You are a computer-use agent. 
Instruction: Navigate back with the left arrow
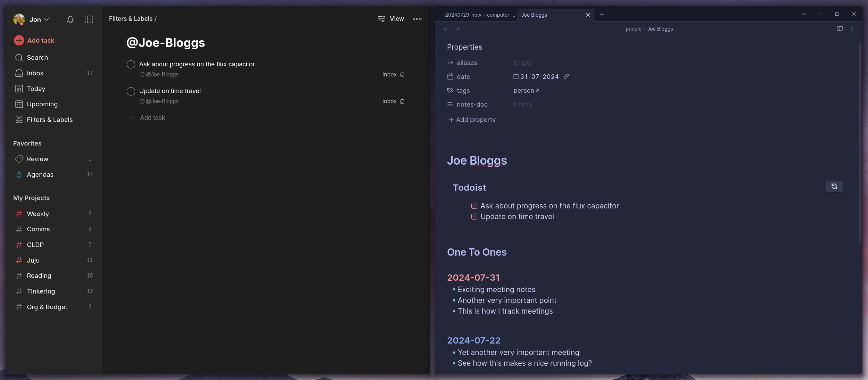446,29
